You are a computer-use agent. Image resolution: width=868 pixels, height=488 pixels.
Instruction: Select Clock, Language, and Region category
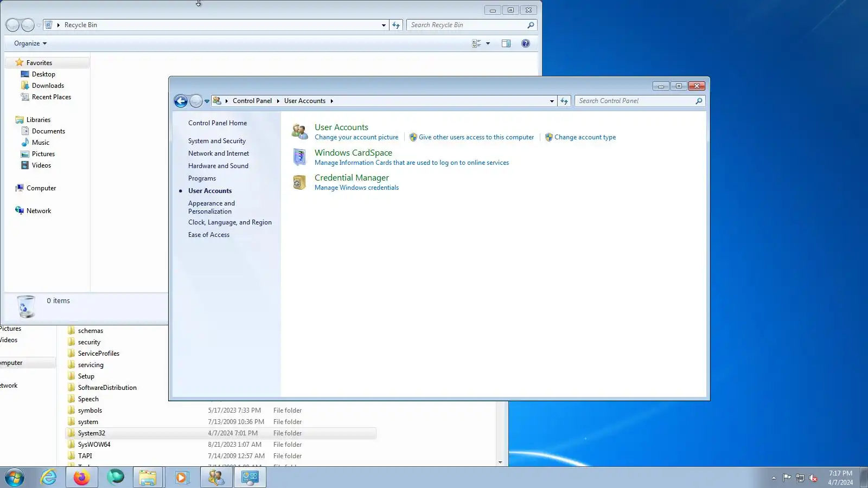coord(230,222)
